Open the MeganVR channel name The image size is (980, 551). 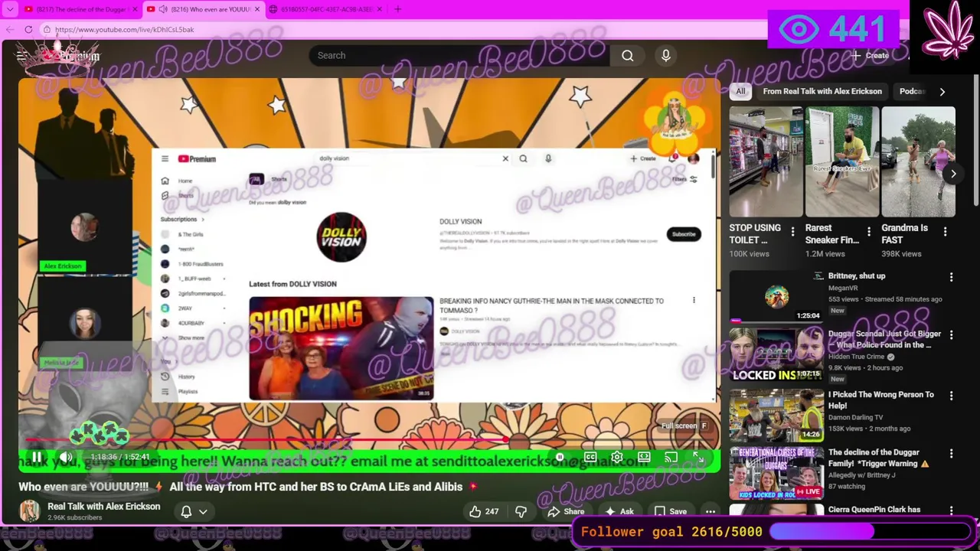coord(843,288)
